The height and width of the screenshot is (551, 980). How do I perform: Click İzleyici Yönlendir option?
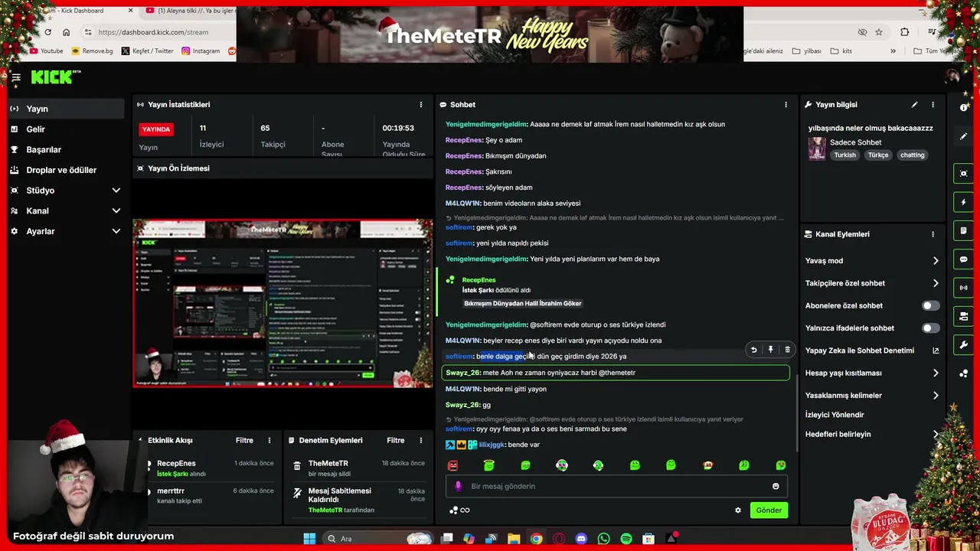(835, 415)
